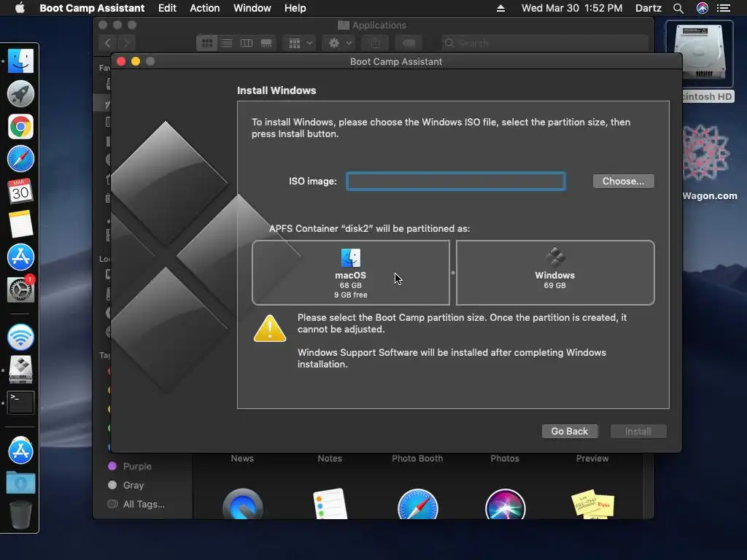This screenshot has width=747, height=560.
Task: Click Finder search field
Action: 544,43
